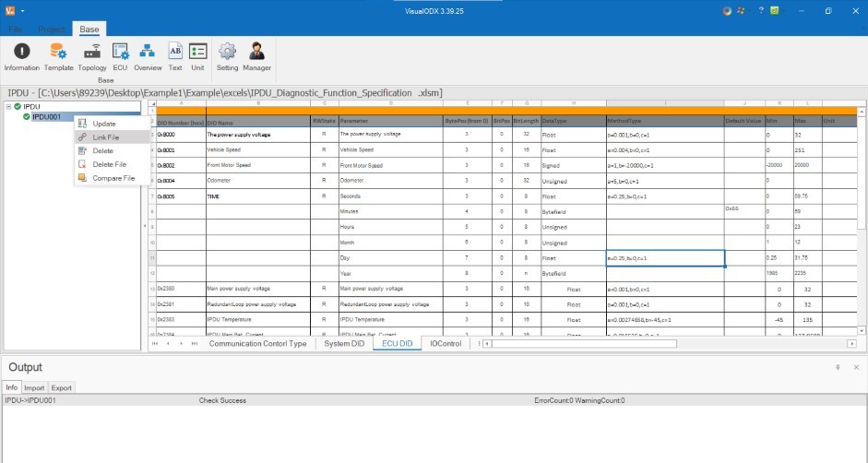Click the four-dots skin icon in title bar

point(741,10)
